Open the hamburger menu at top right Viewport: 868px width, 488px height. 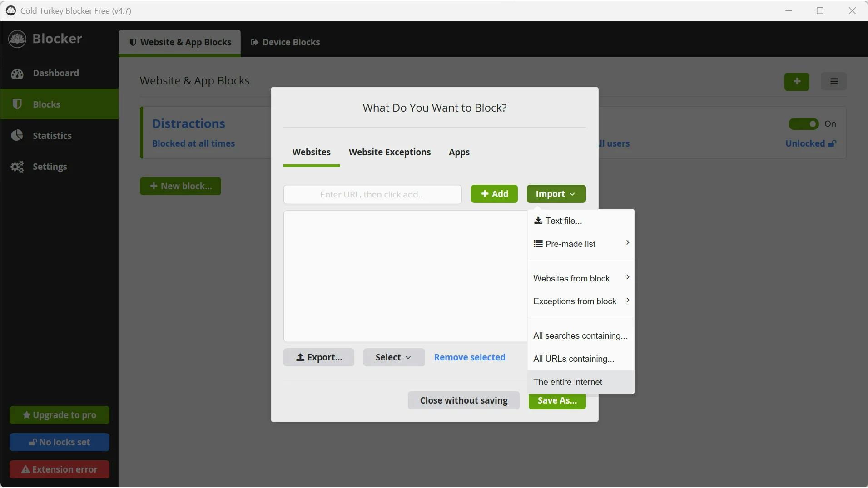(834, 81)
